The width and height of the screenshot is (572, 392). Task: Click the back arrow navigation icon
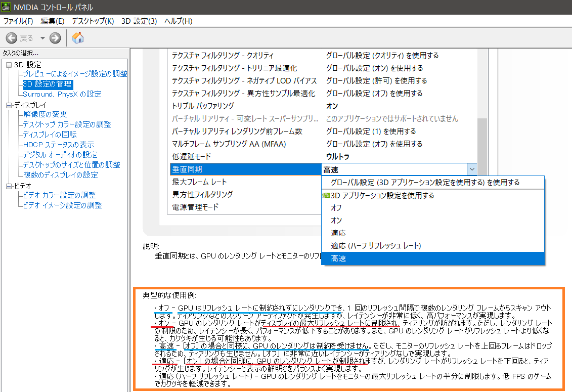[12, 38]
